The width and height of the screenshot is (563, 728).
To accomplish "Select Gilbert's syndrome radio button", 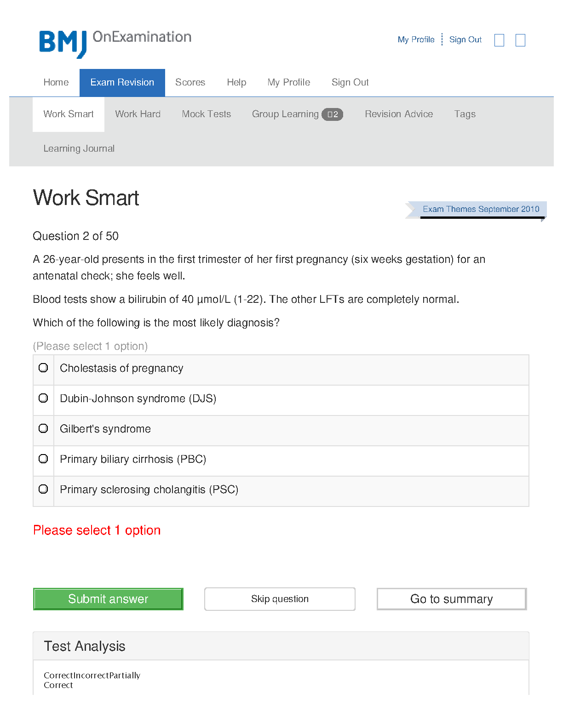I will click(43, 428).
